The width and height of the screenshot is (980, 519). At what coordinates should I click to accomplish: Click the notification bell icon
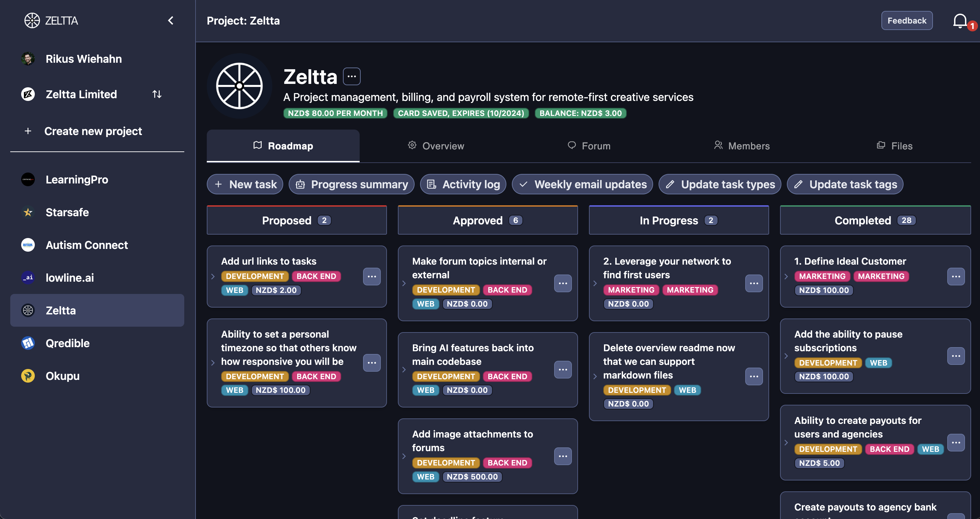pos(960,20)
